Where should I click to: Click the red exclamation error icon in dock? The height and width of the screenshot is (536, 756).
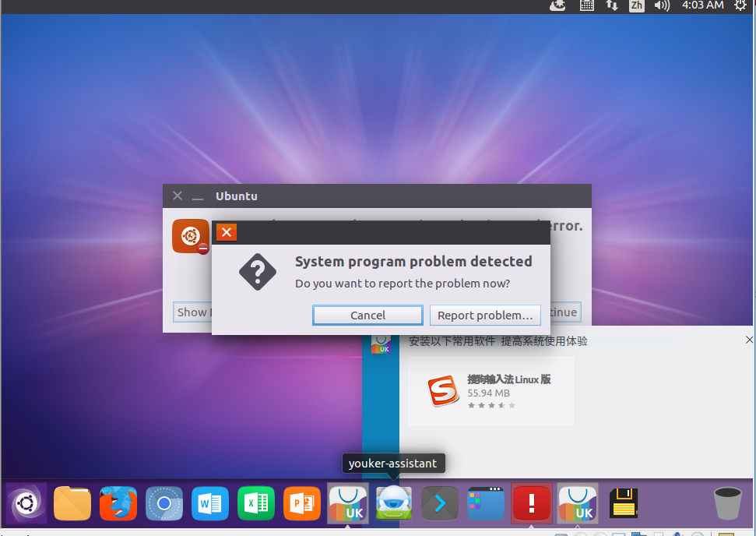[x=531, y=503]
